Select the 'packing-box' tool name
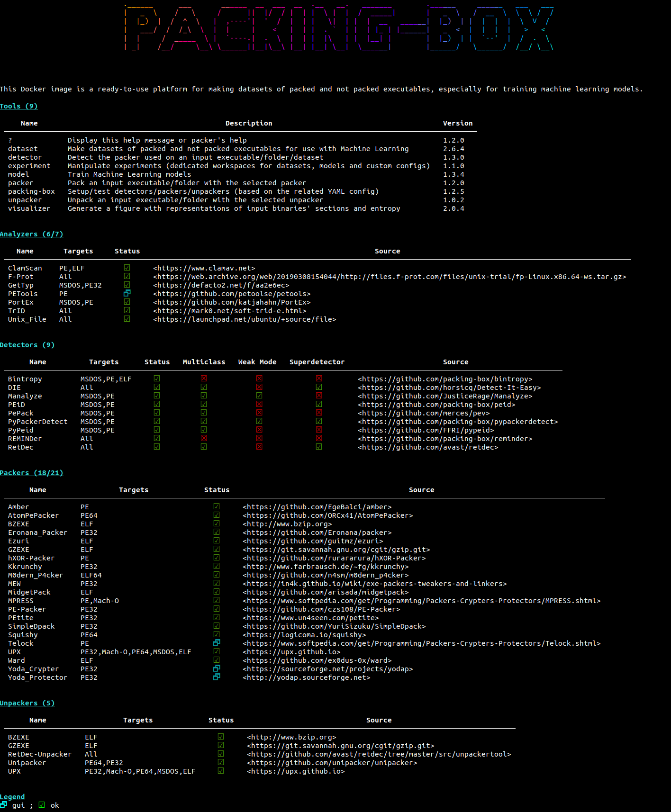Viewport: 671px width, 812px height. [31, 191]
